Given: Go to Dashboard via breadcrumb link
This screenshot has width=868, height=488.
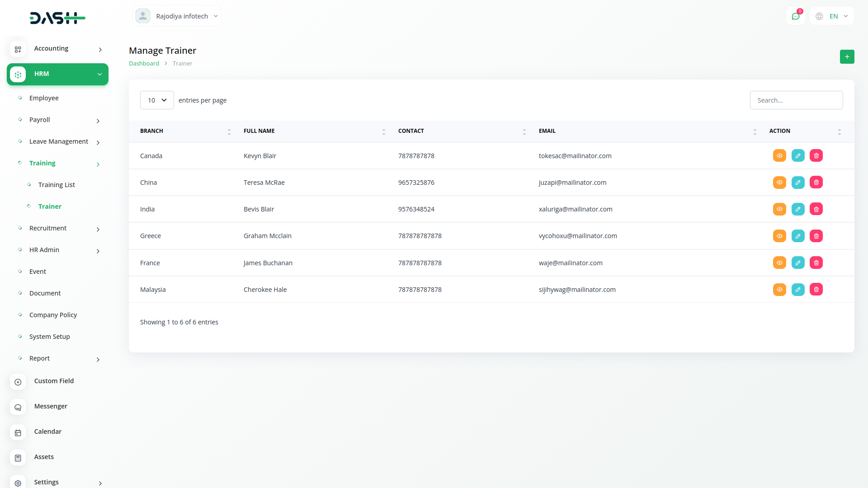Looking at the screenshot, I should (144, 64).
